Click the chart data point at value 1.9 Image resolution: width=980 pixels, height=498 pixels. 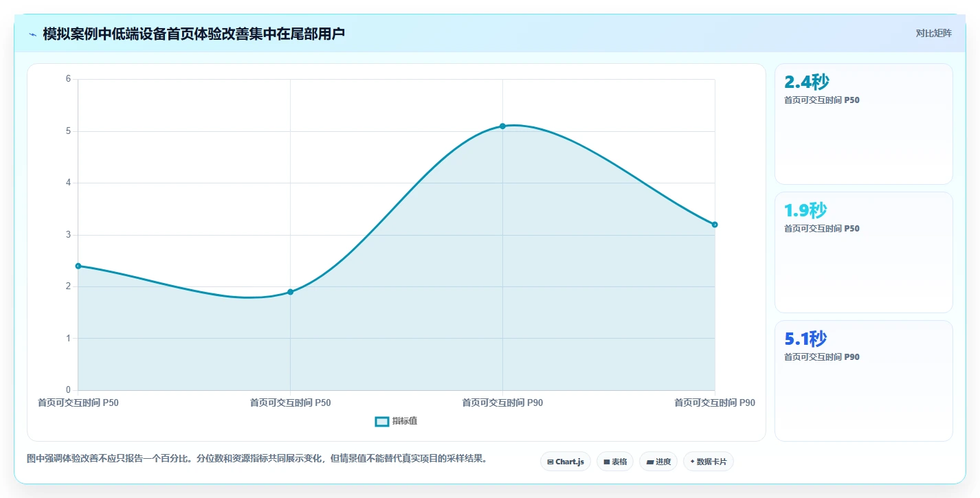click(290, 292)
